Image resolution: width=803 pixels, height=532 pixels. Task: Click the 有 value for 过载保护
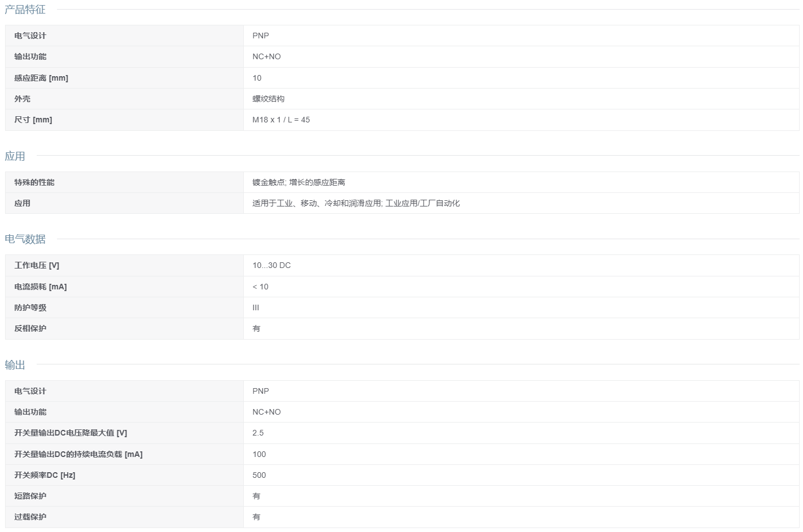[x=256, y=517]
